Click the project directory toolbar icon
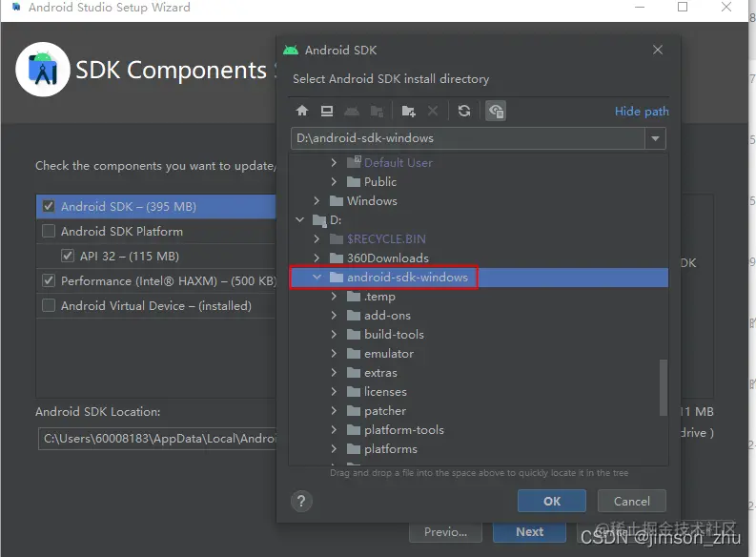This screenshot has width=756, height=557. click(x=352, y=112)
